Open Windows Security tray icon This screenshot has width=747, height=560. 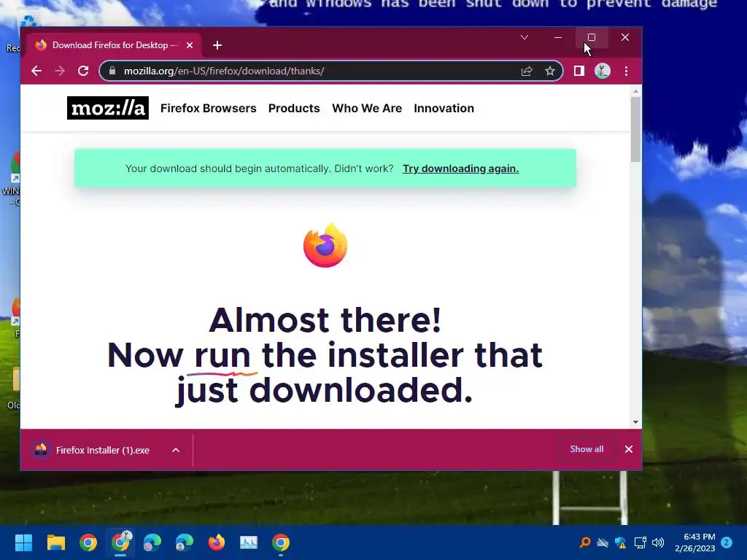[620, 542]
